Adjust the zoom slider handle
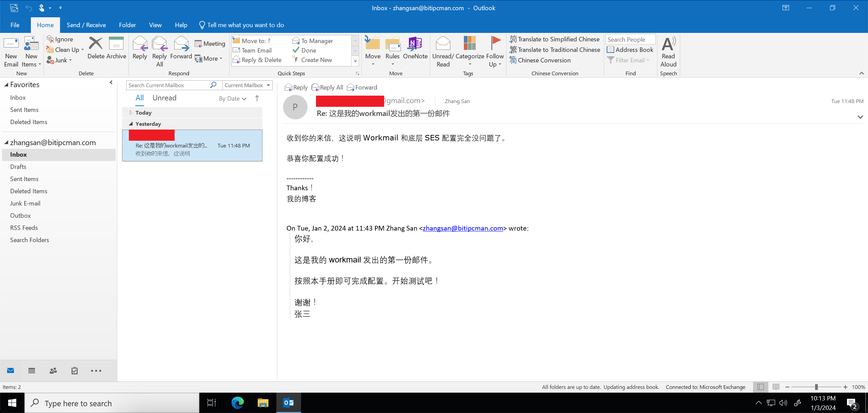Image resolution: width=868 pixels, height=413 pixels. point(816,387)
